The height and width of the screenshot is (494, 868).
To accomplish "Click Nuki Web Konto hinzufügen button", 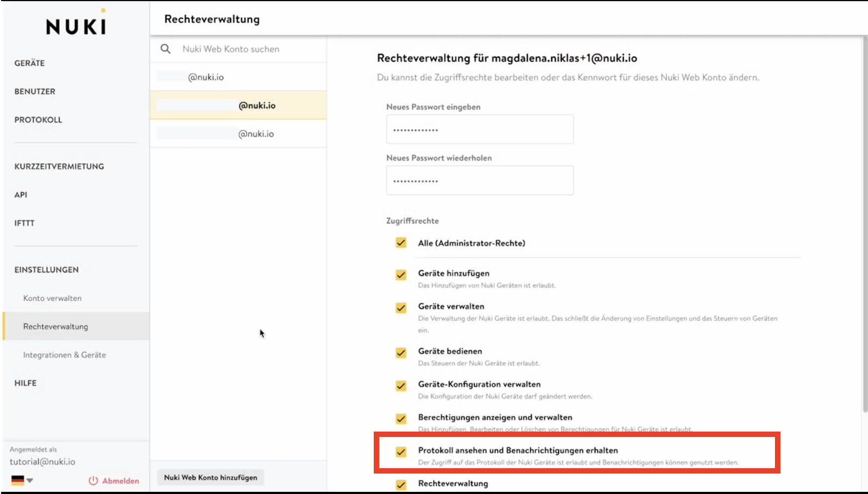I will point(210,477).
